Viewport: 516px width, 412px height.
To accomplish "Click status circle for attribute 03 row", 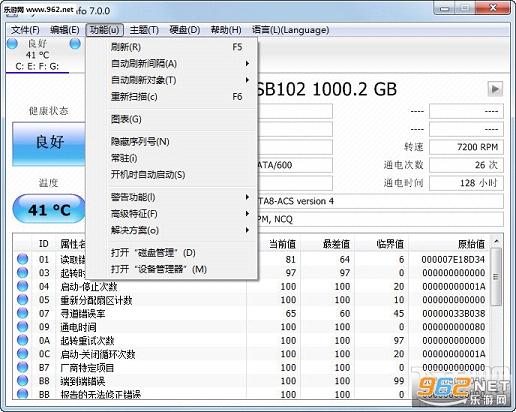I will pos(22,273).
